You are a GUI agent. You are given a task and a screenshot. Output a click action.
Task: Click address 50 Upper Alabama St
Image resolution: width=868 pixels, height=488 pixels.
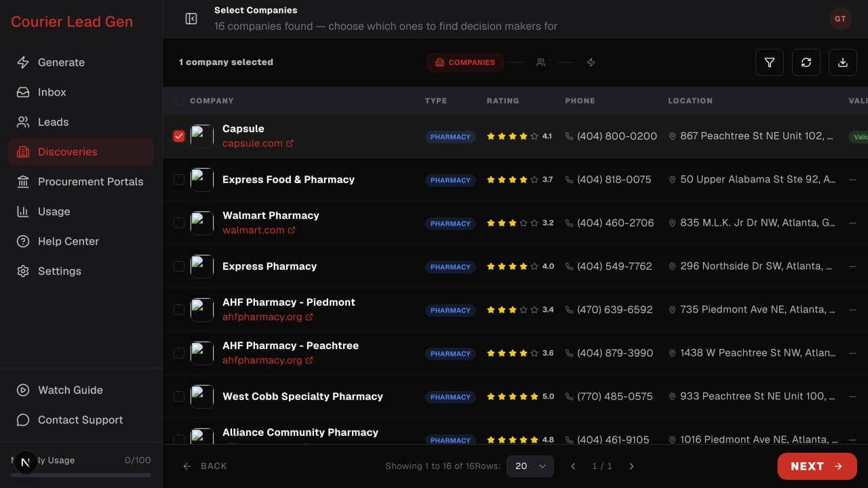click(x=758, y=180)
